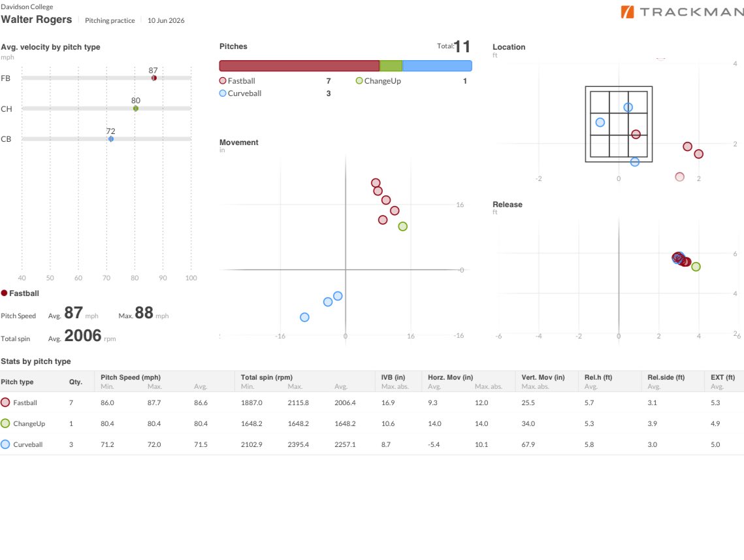Click Fastball vertical movement value 25.5

coord(528,403)
